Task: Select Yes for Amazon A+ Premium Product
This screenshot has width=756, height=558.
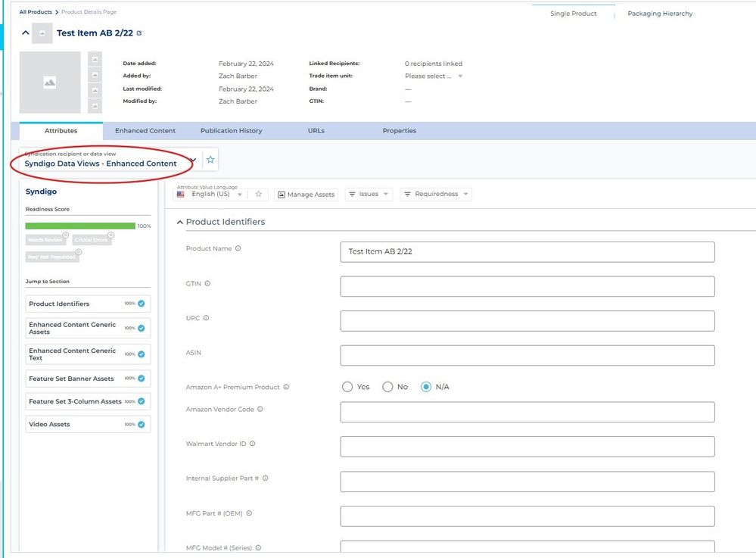Action: pyautogui.click(x=347, y=387)
